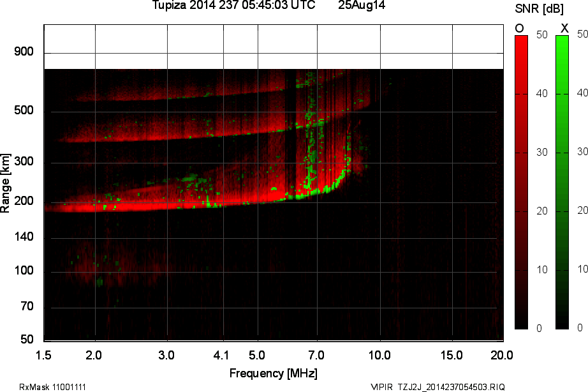Click the 70 range tick label
Image resolution: width=588 pixels, height=392 pixels.
27,306
